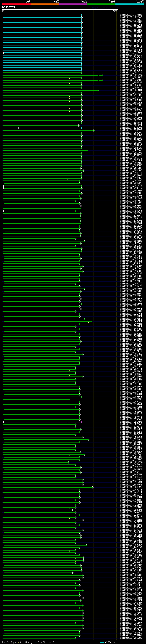This screenshot has width=146, height=644.
Task: Click label UniRef100_Q8H8C8
Action: pos(131,397)
